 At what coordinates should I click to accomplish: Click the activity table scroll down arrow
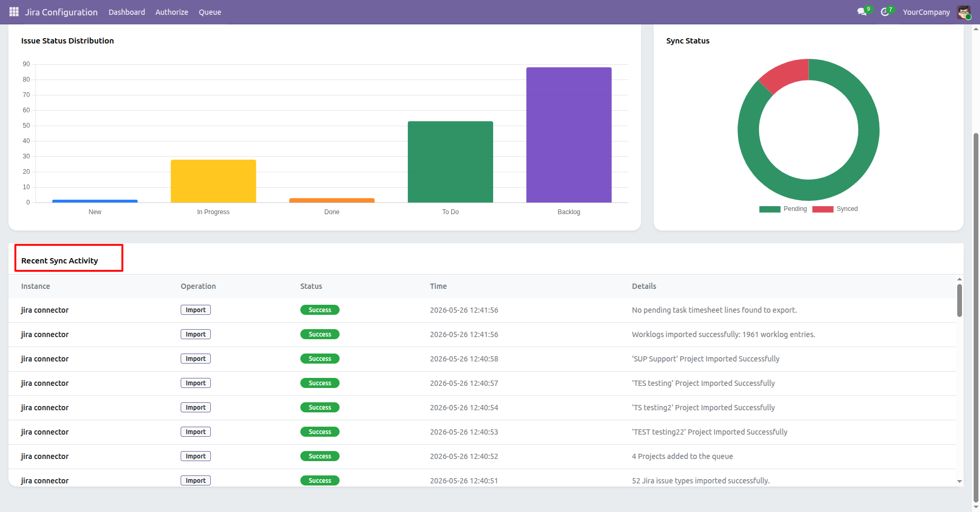[x=959, y=481]
